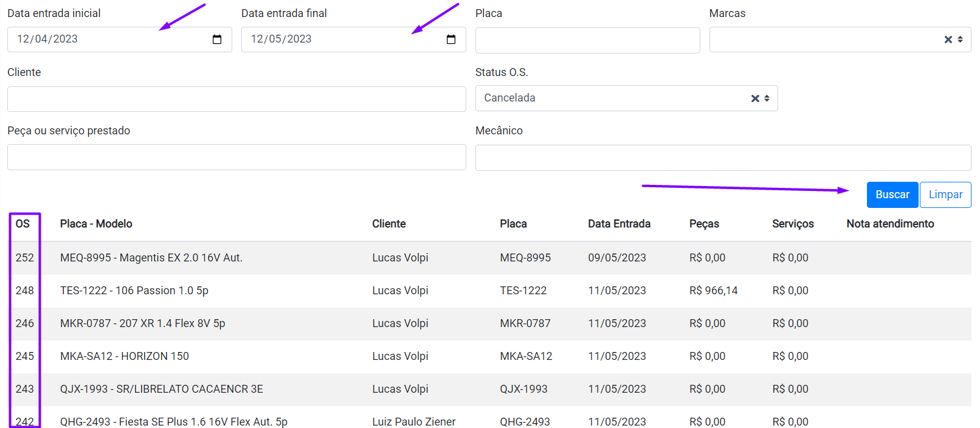Expand the Status O.S. dropdown arrows
The image size is (980, 428).
(x=767, y=98)
